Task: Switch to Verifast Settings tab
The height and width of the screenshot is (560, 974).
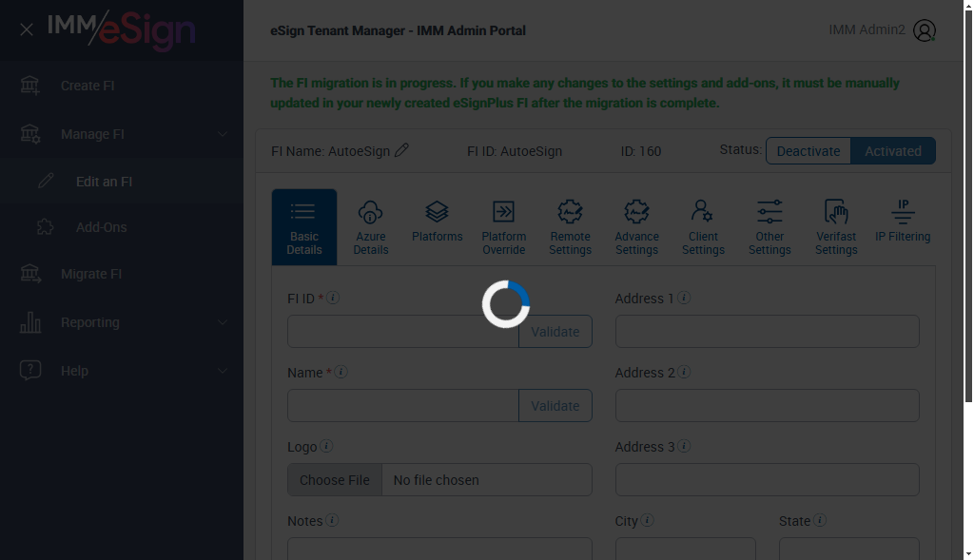Action: click(x=836, y=227)
